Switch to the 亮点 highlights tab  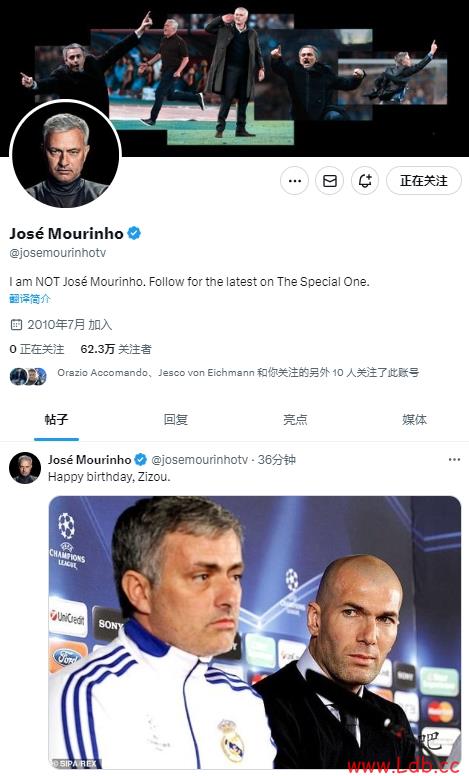[295, 420]
